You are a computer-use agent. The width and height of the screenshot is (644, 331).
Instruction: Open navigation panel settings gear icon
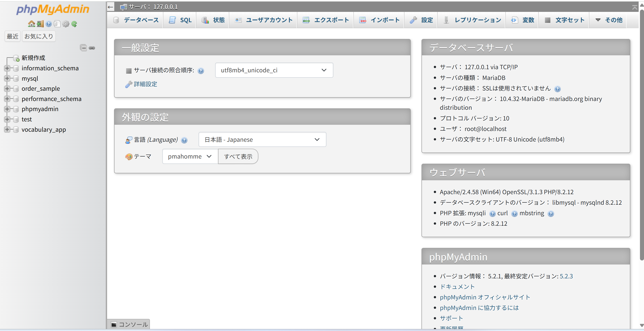pos(66,24)
